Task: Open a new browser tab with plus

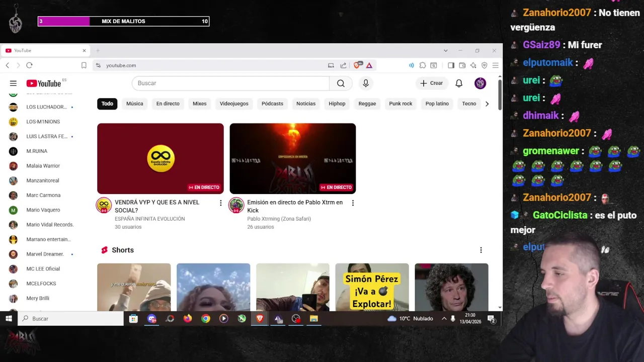Action: coord(98,51)
